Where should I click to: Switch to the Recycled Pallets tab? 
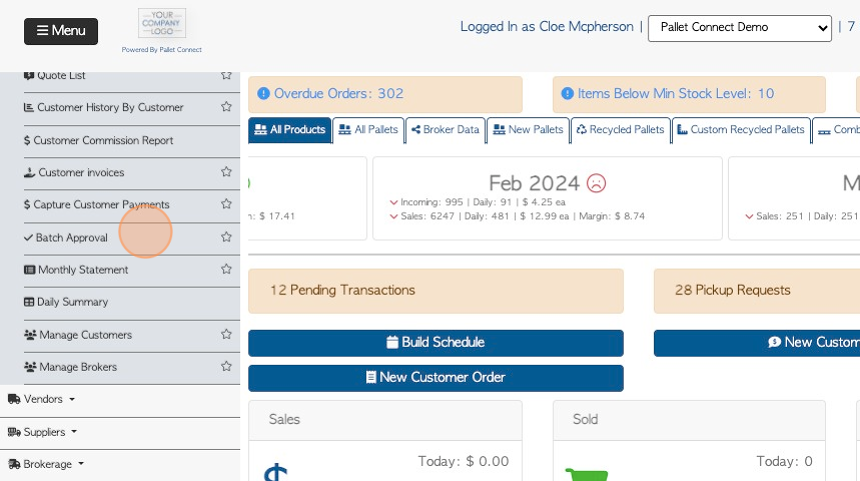620,130
